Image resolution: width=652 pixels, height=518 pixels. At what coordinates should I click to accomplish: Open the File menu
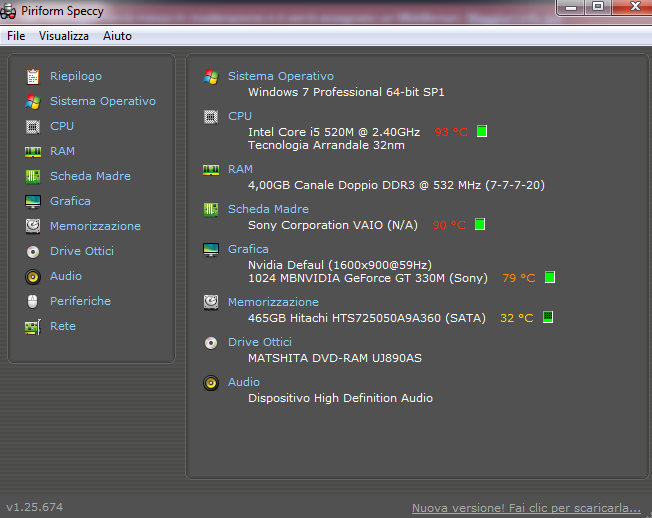(x=16, y=36)
